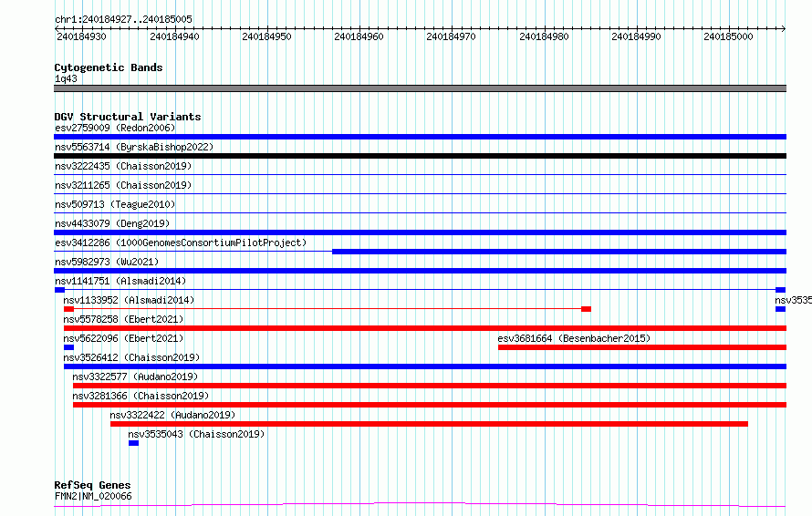Image resolution: width=812 pixels, height=516 pixels.
Task: Click the esv2759009 (Redon2006) variant label
Action: click(115, 128)
